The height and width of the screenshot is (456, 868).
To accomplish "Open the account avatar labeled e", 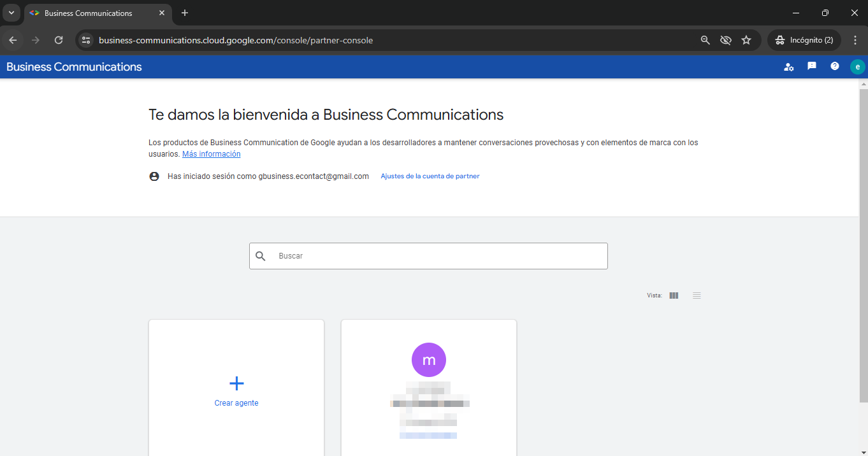I will [x=858, y=67].
